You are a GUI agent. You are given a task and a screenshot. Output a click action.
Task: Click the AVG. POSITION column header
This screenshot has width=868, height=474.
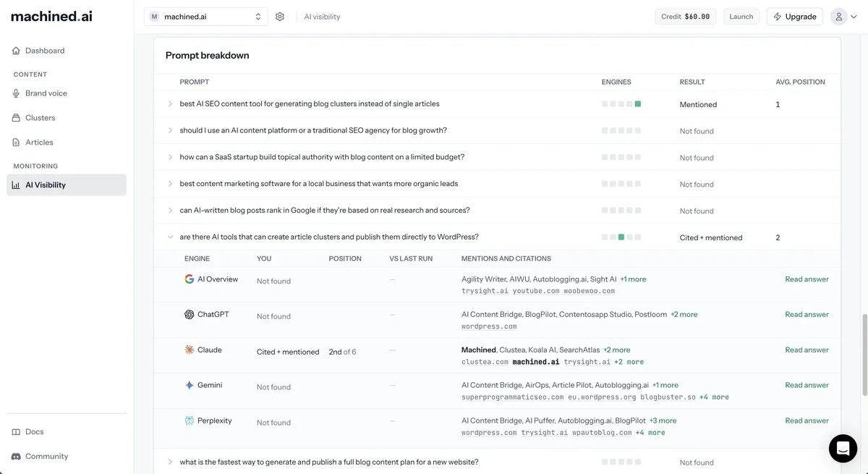(800, 82)
